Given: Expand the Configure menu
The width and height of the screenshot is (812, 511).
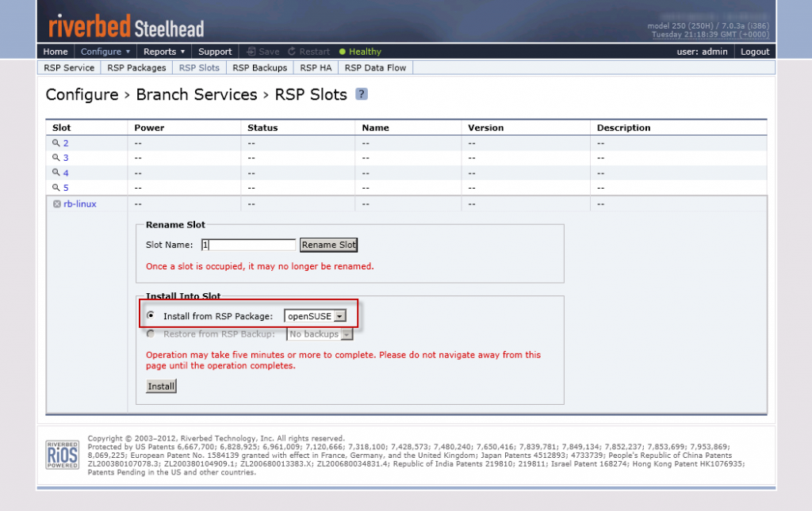Looking at the screenshot, I should (x=105, y=51).
